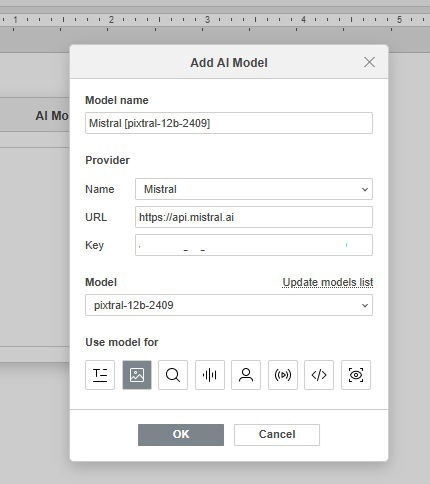Enable the text generation capability icon

pyautogui.click(x=100, y=375)
